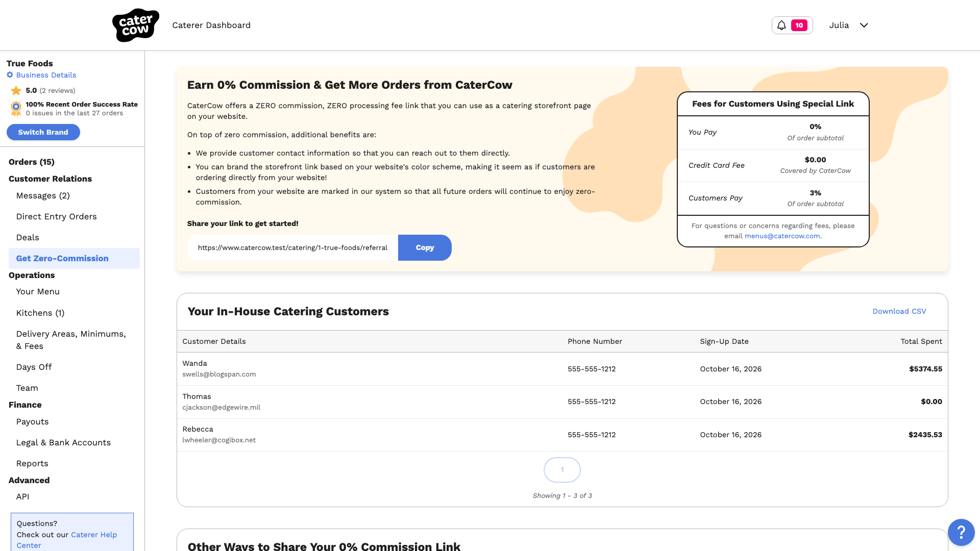Click the Customer Details column header
The width and height of the screenshot is (980, 551).
214,341
